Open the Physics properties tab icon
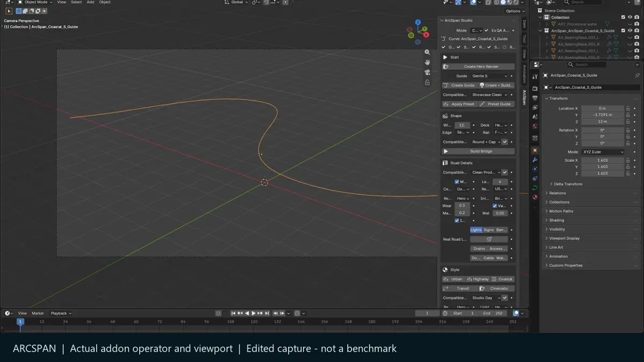The height and width of the screenshot is (362, 644). [535, 169]
